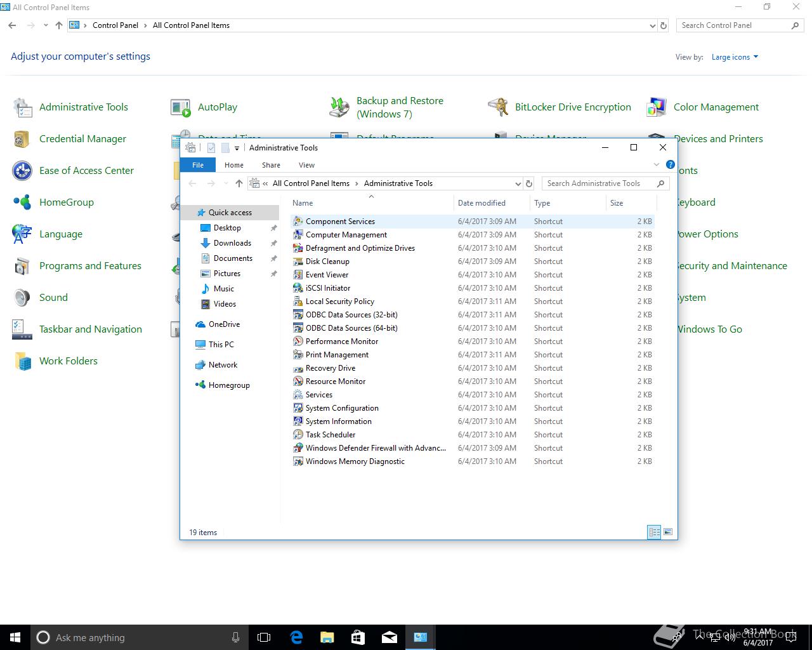Select the Defragment and Optimize Drives icon
812x650 pixels.
click(x=298, y=248)
